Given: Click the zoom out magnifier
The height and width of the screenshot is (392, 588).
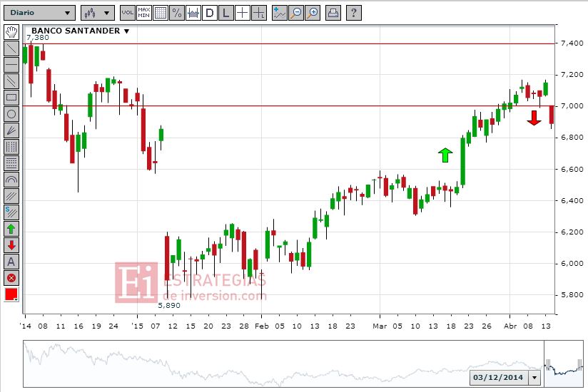Looking at the screenshot, I should click(296, 13).
